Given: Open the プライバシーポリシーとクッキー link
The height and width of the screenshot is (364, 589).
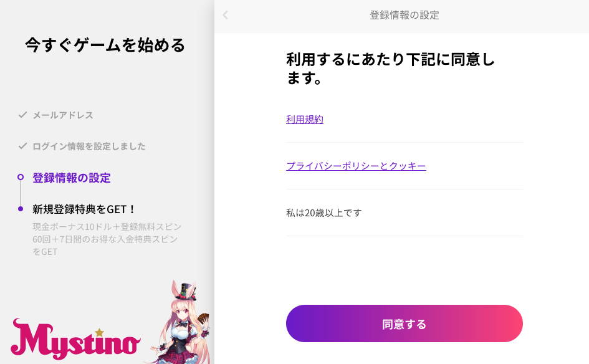Looking at the screenshot, I should [356, 166].
